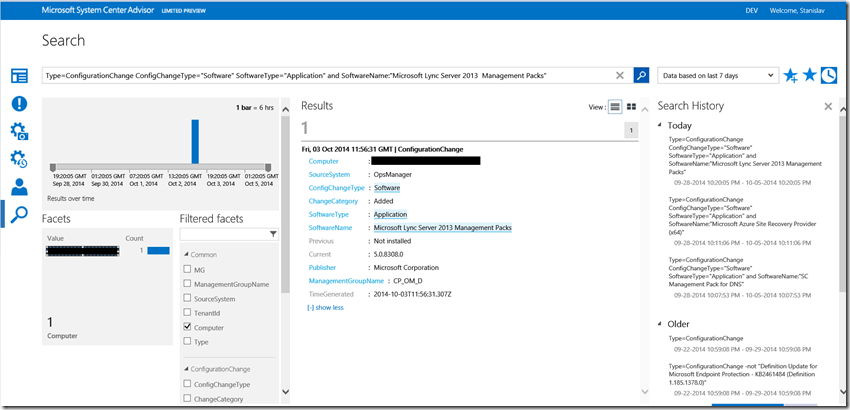Viewport: 850px width, 410px height.
Task: Click the left handle of time range slider
Action: point(51,167)
